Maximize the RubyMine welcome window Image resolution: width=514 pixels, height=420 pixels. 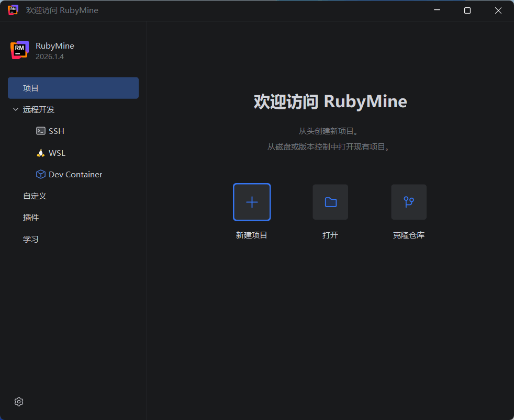[467, 10]
